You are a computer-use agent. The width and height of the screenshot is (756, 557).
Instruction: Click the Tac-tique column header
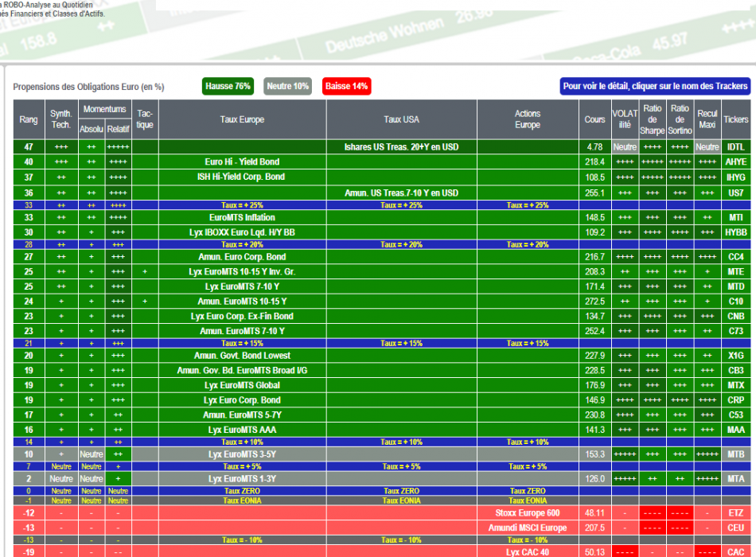tap(145, 119)
